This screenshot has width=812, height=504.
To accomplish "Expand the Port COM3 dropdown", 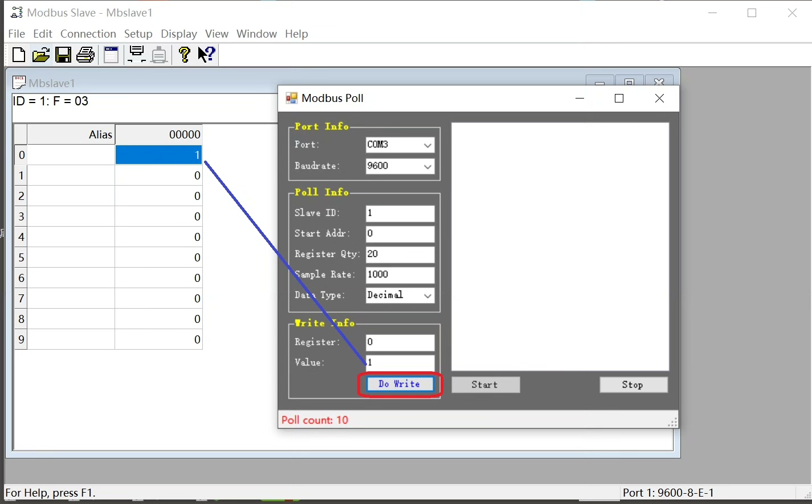I will pos(427,145).
